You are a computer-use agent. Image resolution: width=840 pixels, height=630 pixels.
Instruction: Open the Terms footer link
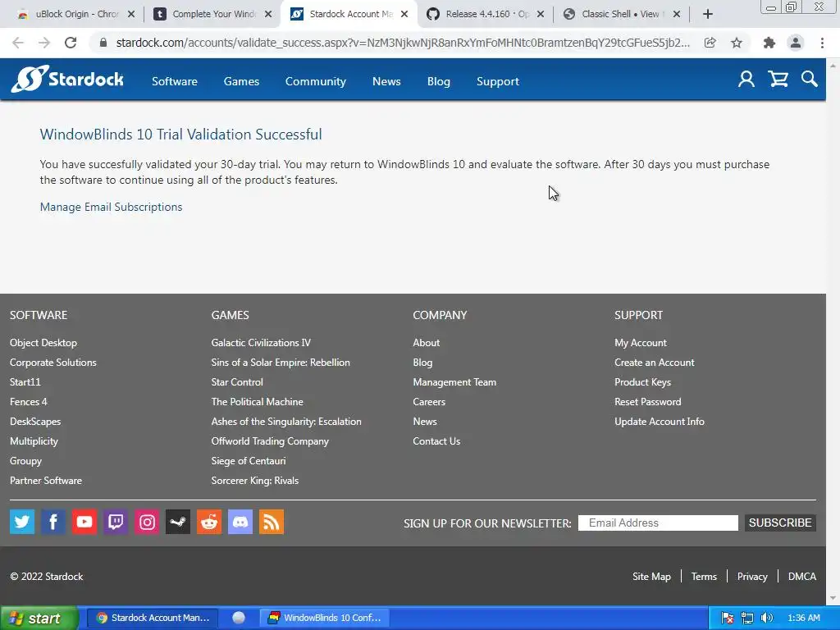coord(704,577)
